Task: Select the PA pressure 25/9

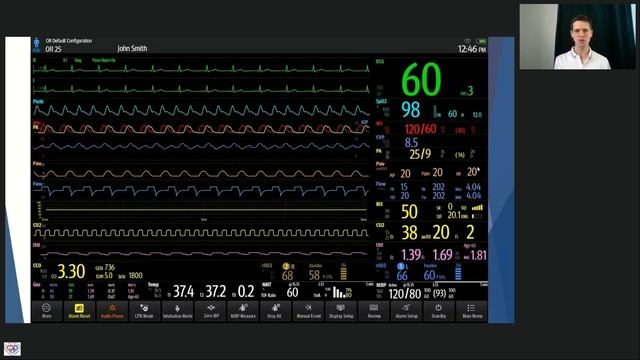Action: pyautogui.click(x=420, y=154)
